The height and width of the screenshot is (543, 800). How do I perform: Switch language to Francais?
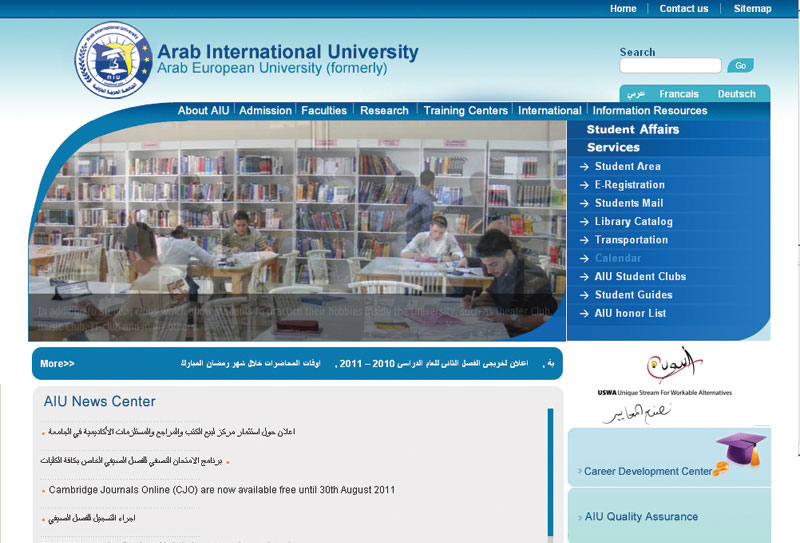click(679, 94)
